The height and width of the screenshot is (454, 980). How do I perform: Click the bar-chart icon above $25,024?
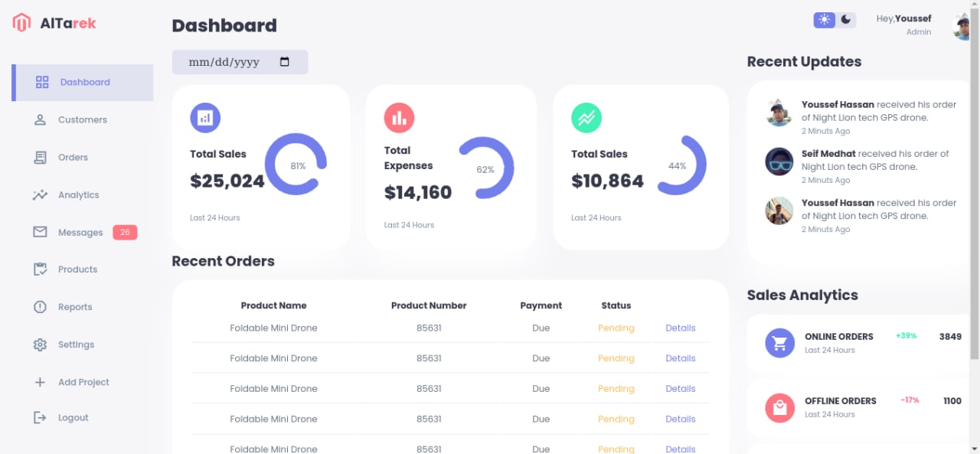pyautogui.click(x=205, y=118)
